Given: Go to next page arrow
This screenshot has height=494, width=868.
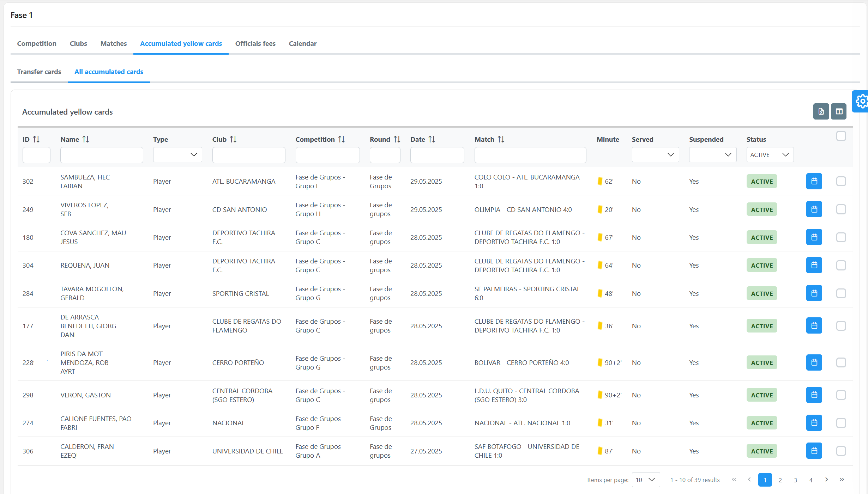Looking at the screenshot, I should pyautogui.click(x=826, y=480).
